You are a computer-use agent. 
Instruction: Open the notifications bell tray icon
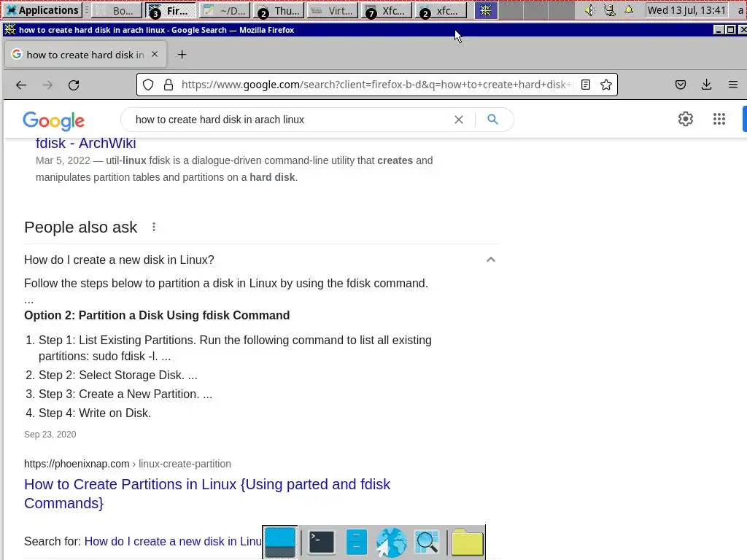[x=629, y=10]
